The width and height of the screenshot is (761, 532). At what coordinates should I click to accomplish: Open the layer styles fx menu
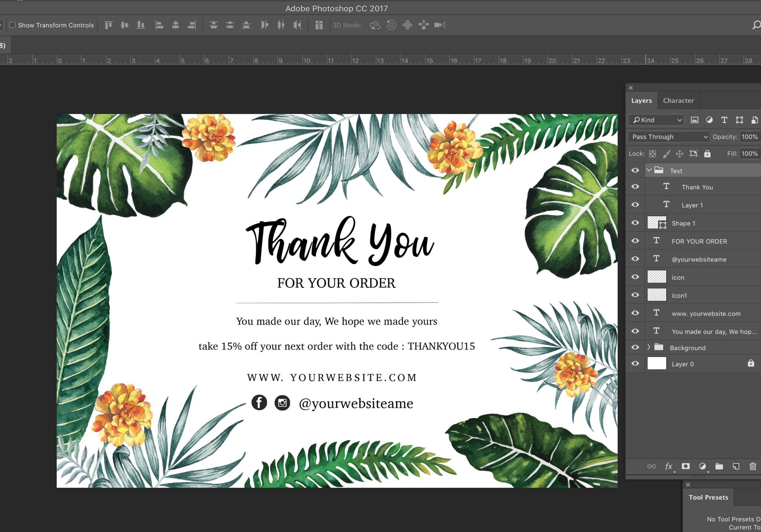(x=669, y=467)
